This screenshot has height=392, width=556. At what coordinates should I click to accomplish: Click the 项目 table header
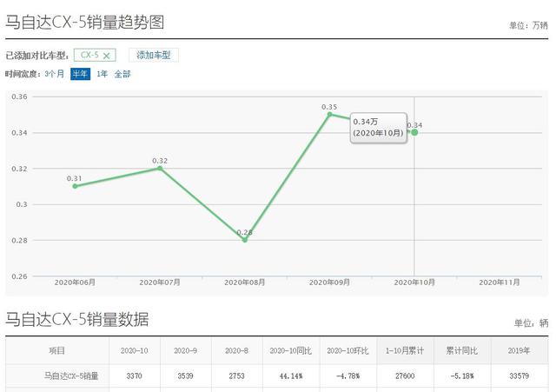click(56, 351)
